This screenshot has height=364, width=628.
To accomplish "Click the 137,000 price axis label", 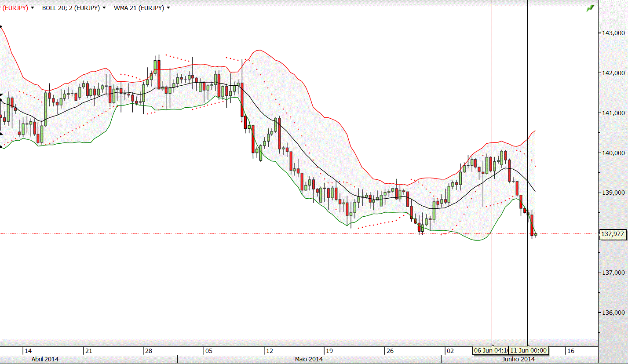I will point(613,273).
